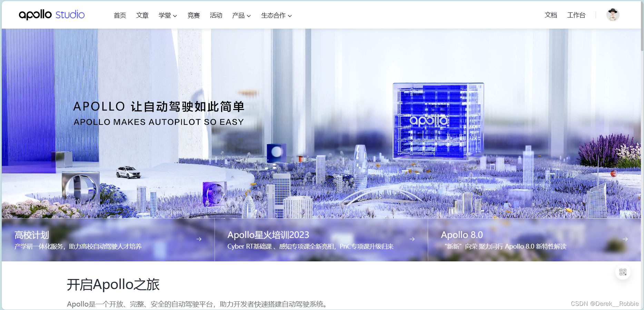
Task: Expand the 生态合作 dropdown menu
Action: click(x=276, y=16)
